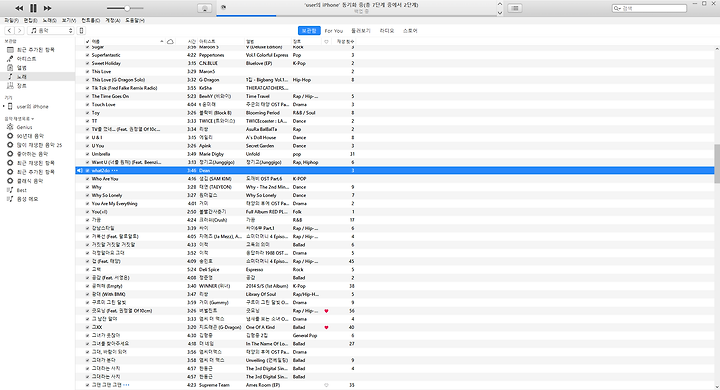Click the vertical scrollbar thumb

pyautogui.click(x=717, y=164)
